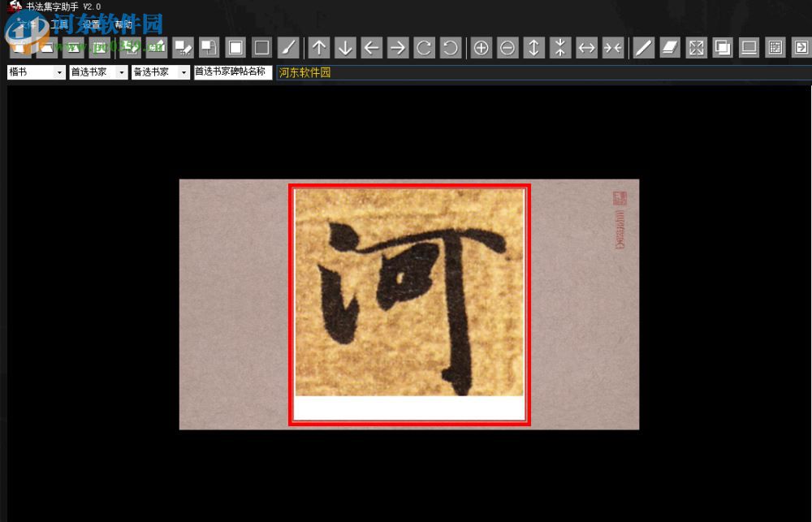
Task: Zoom out using the minus icon
Action: 507,47
